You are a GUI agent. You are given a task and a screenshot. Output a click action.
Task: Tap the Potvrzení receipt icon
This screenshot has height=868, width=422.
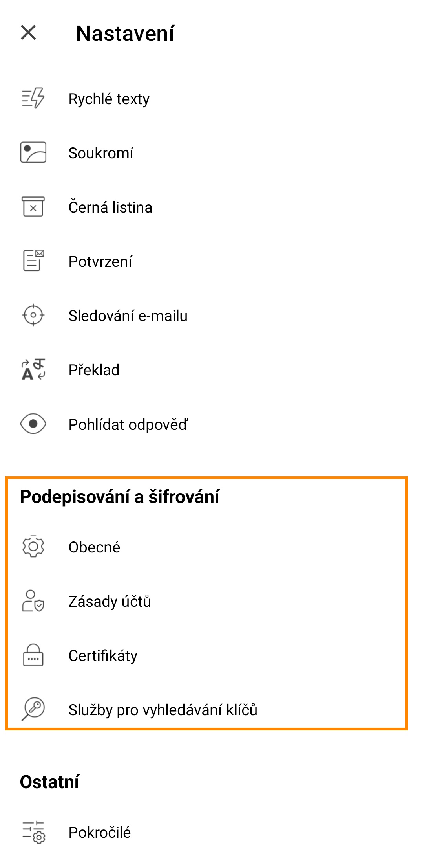[33, 261]
